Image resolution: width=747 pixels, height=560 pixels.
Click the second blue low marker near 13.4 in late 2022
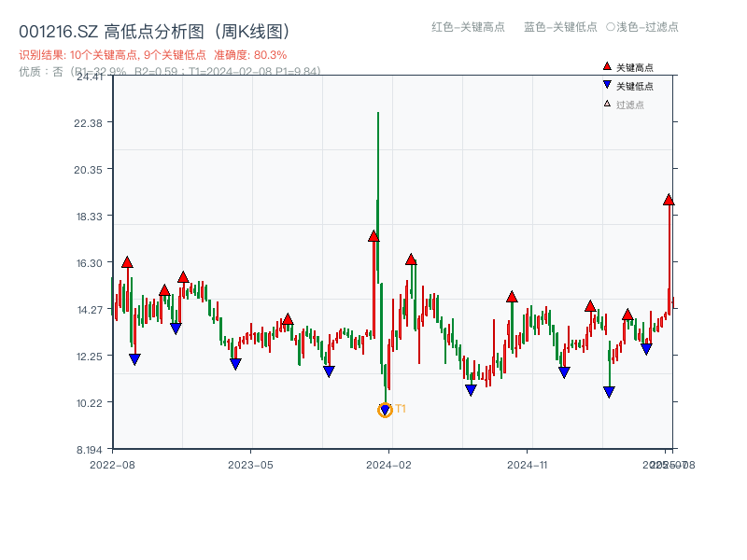[x=176, y=329]
